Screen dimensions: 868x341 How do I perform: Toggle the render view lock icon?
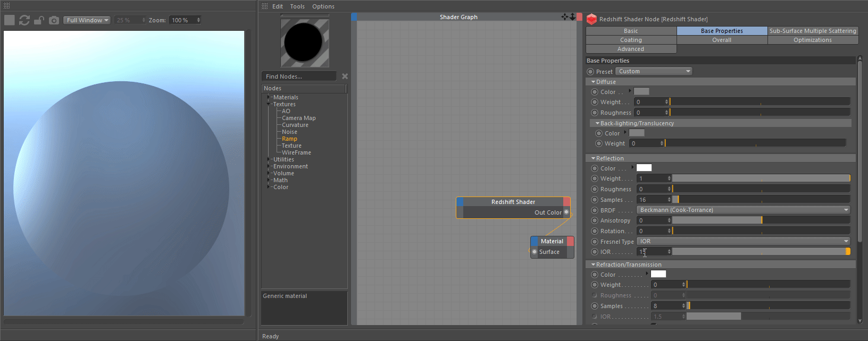click(x=39, y=20)
